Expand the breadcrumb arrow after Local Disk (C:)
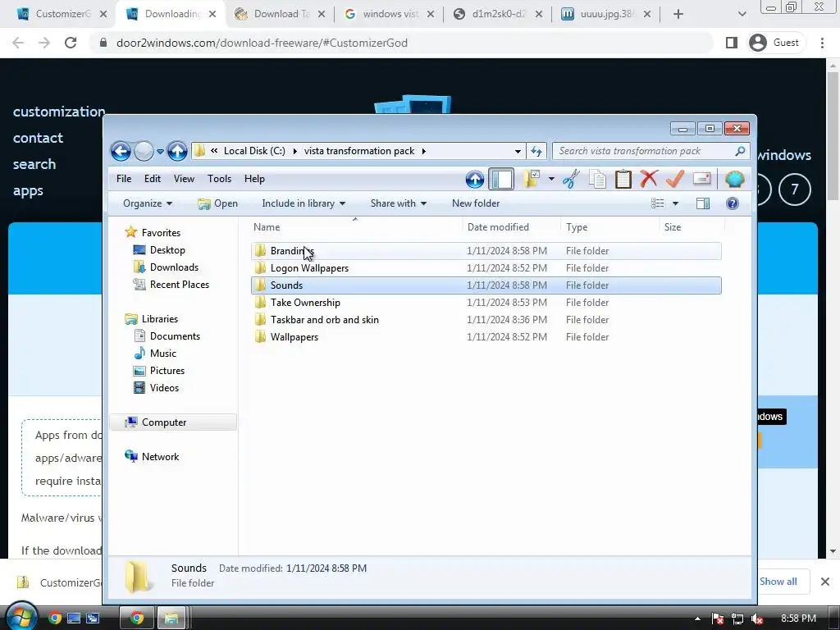Image resolution: width=840 pixels, height=630 pixels. pyautogui.click(x=295, y=152)
